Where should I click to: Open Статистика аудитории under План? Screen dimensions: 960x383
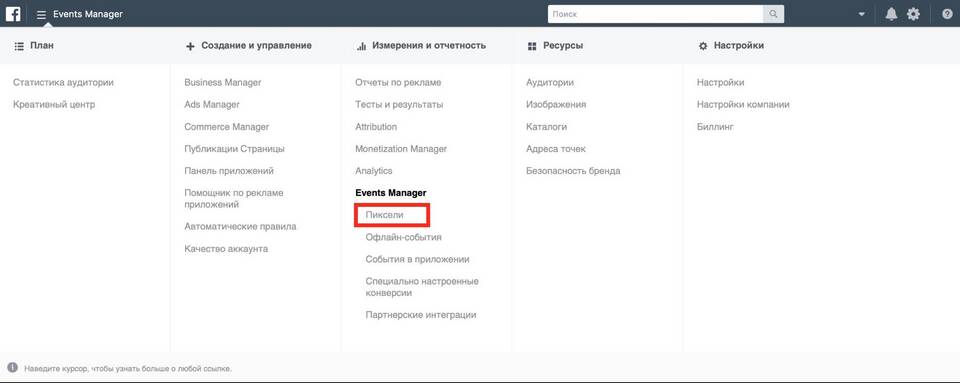pos(64,83)
